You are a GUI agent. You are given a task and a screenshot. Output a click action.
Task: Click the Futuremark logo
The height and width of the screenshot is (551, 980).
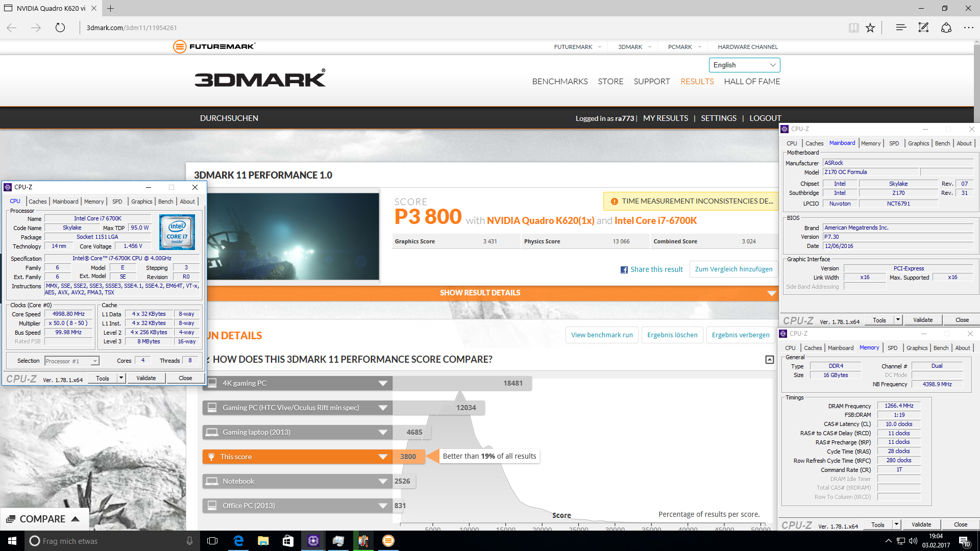[214, 46]
